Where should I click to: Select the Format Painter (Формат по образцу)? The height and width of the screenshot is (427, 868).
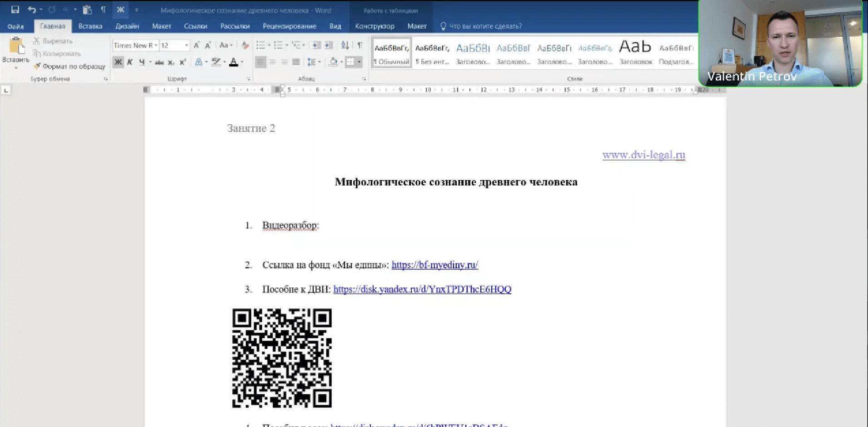[x=69, y=66]
